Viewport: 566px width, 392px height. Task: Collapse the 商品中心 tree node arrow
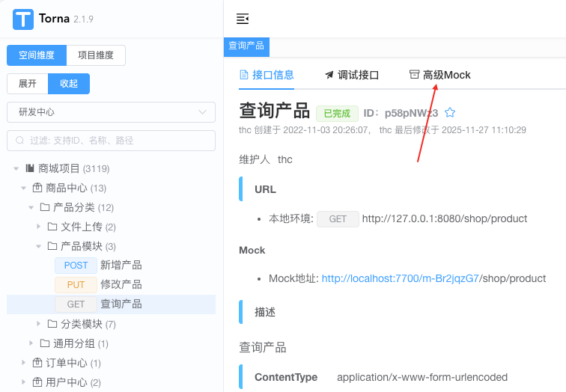[x=23, y=188]
